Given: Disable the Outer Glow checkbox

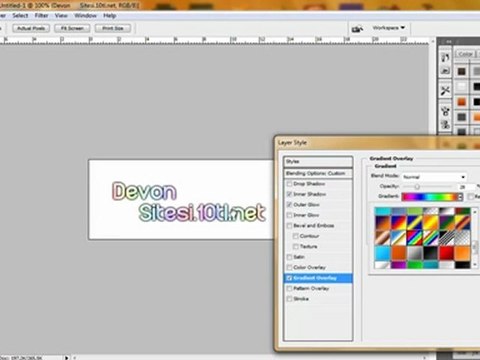Looking at the screenshot, I should [289, 204].
